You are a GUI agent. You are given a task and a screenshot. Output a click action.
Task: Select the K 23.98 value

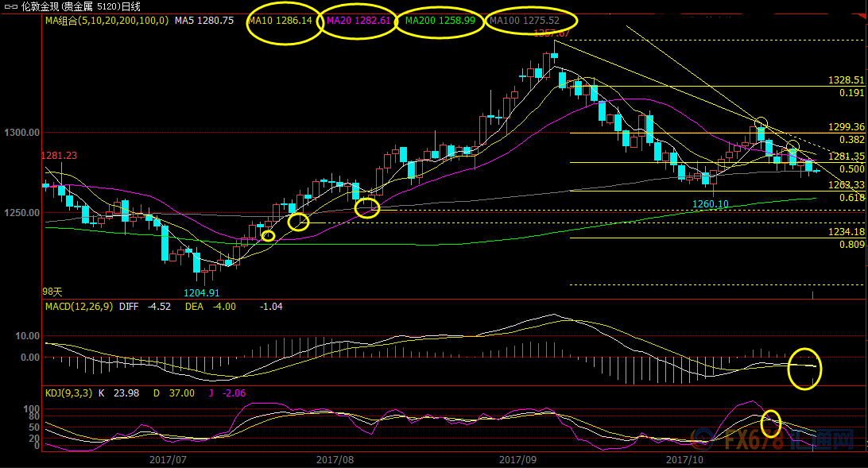click(x=119, y=393)
